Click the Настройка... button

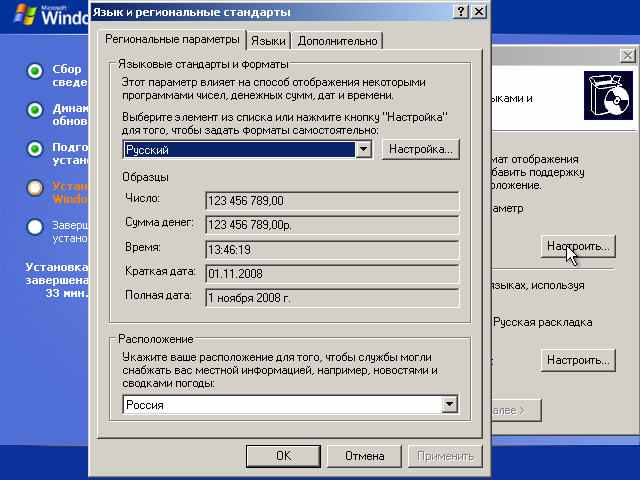(420, 149)
